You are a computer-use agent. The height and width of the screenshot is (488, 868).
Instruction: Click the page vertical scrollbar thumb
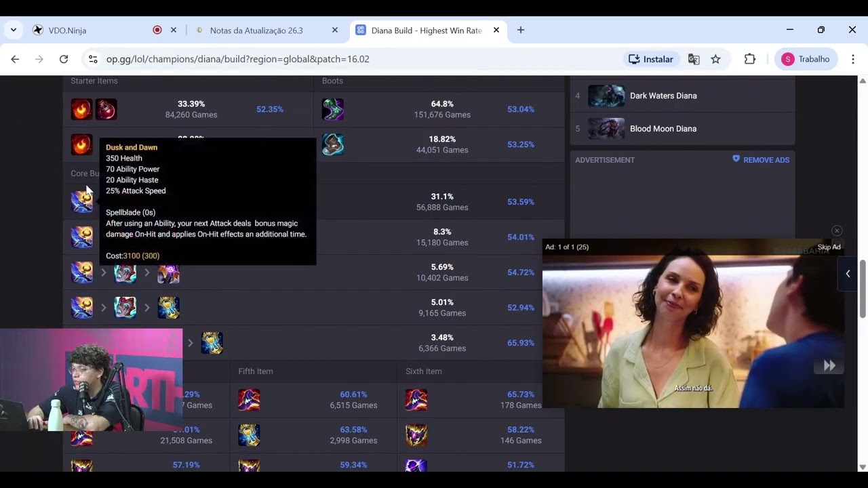click(x=863, y=288)
